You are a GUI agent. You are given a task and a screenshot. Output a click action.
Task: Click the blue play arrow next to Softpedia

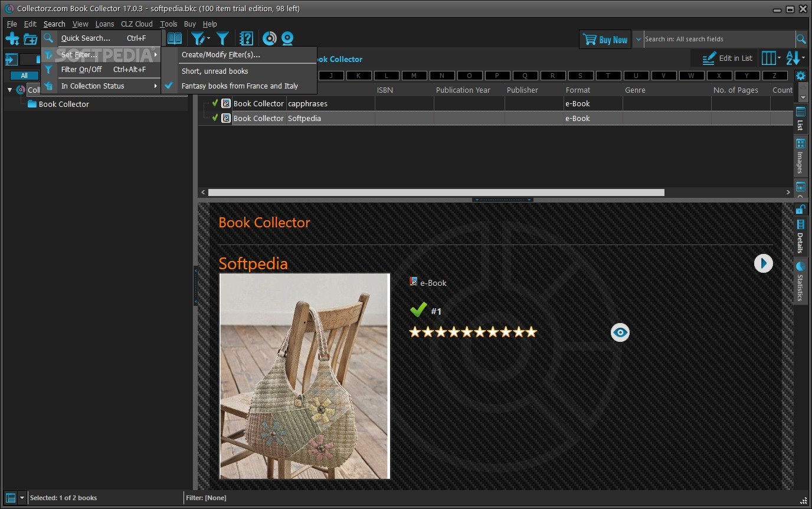763,263
